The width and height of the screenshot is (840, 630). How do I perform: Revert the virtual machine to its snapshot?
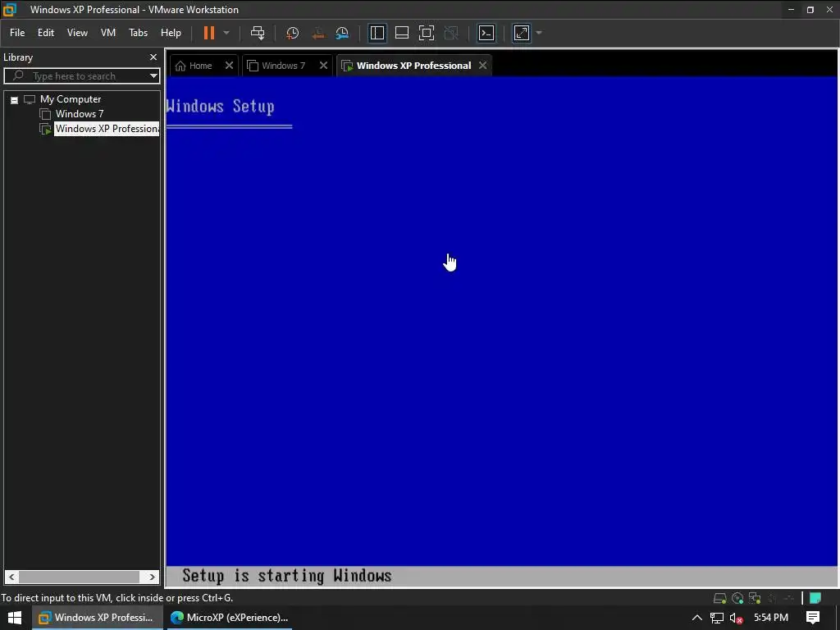[x=317, y=33]
